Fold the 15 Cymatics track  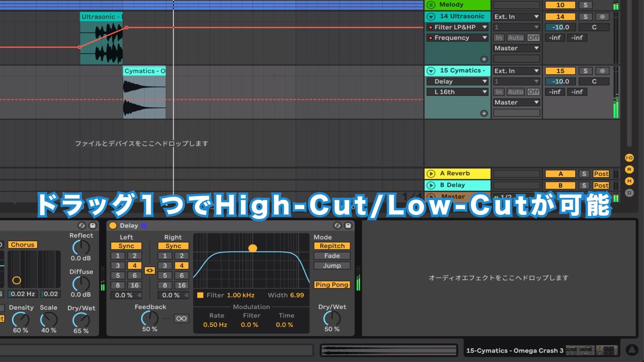pyautogui.click(x=431, y=70)
